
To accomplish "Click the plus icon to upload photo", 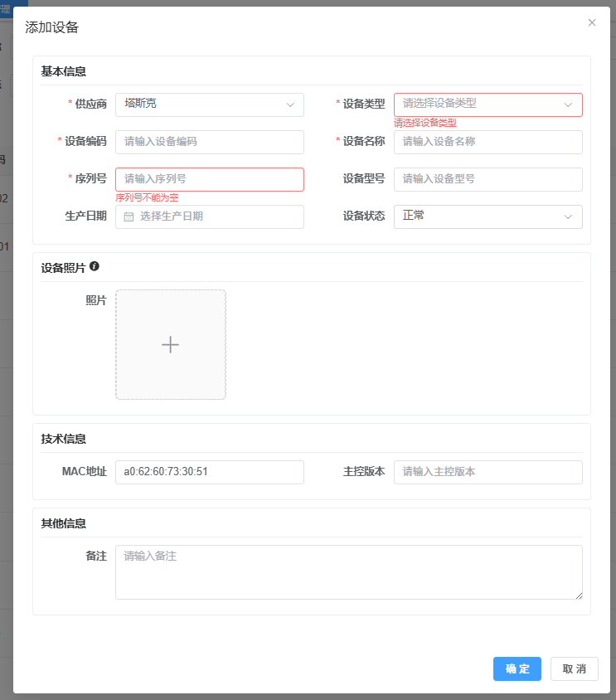I will coord(170,344).
